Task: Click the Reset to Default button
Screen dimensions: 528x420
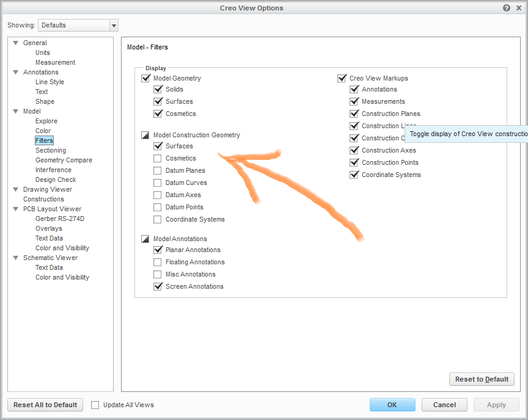Action: tap(482, 379)
